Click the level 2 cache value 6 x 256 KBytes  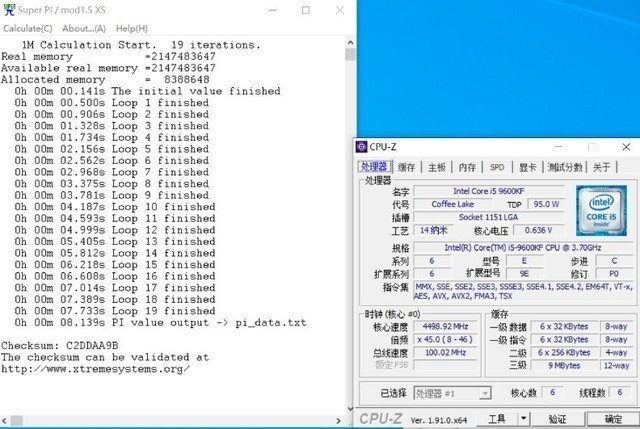tap(564, 353)
